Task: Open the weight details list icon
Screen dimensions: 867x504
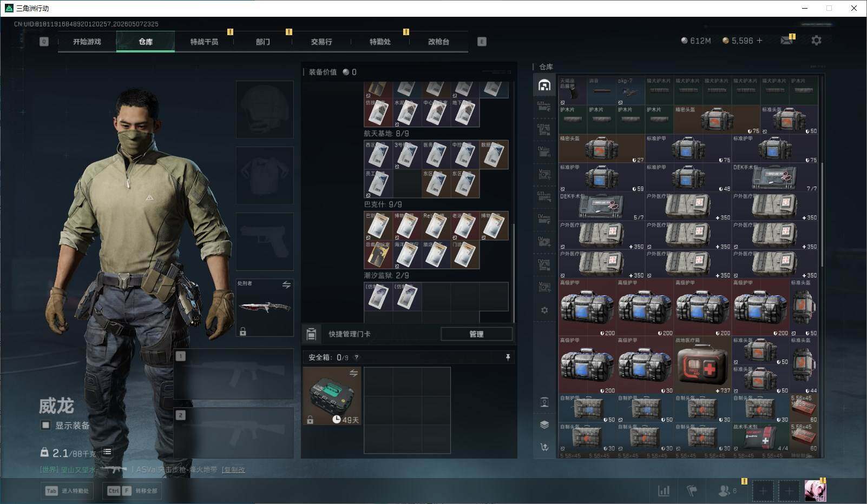Action: (107, 452)
